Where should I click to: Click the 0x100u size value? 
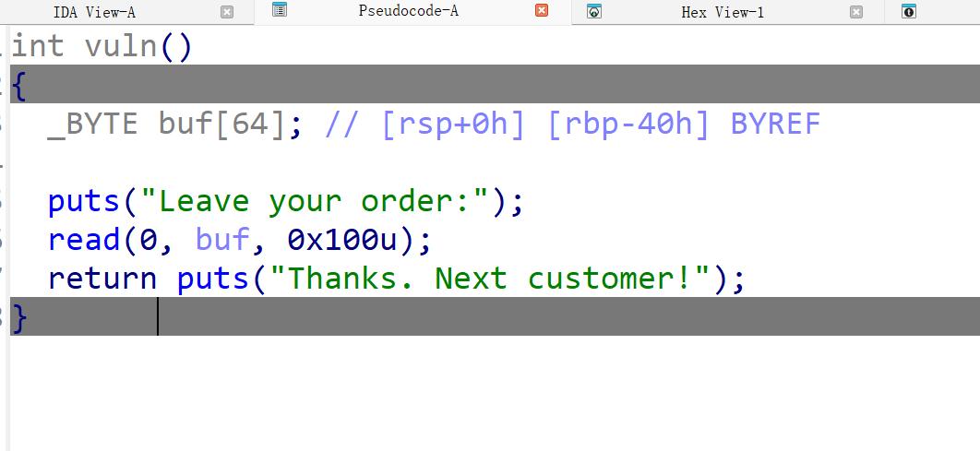(x=342, y=240)
